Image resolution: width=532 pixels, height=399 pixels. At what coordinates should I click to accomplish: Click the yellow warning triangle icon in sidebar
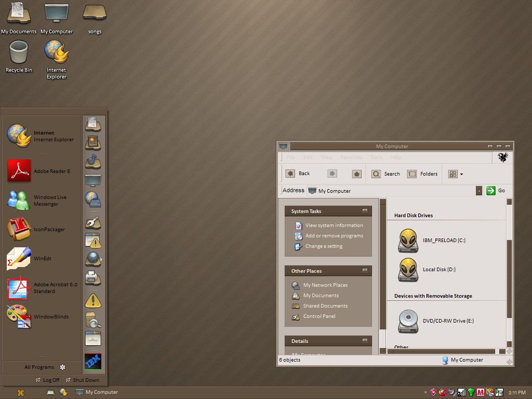click(x=93, y=301)
